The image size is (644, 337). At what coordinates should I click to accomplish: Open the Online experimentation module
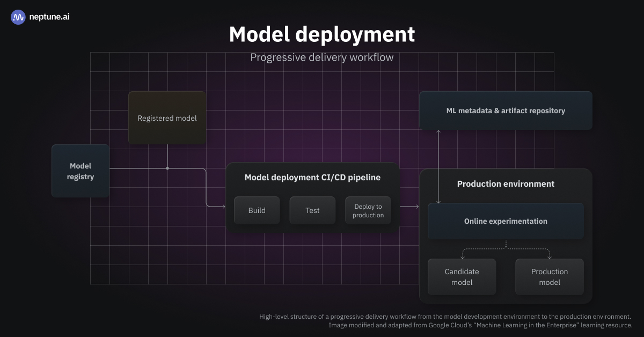point(505,221)
